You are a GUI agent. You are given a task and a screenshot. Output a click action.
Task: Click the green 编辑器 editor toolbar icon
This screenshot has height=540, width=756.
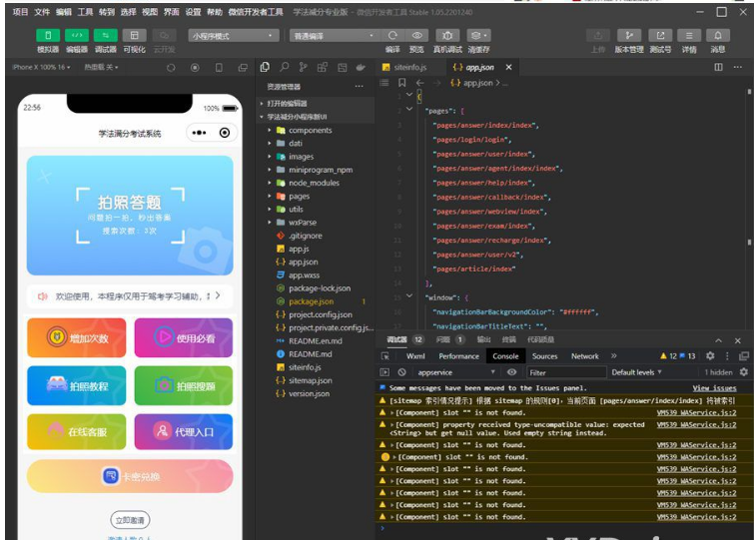pos(76,35)
